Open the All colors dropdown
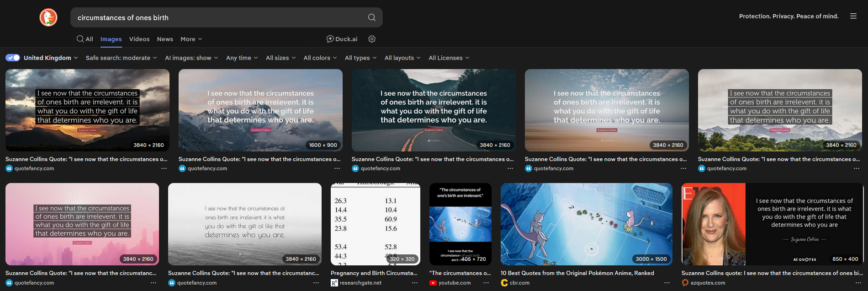The image size is (868, 291). pos(320,58)
